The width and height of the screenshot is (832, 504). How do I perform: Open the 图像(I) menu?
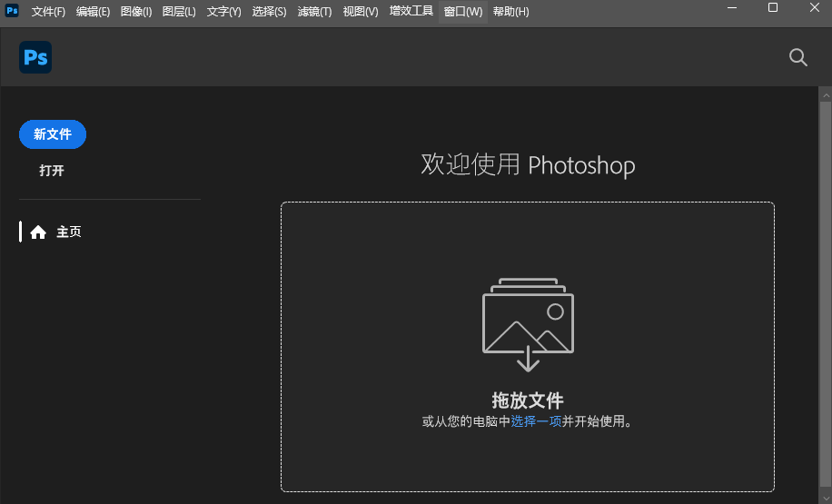coord(136,12)
